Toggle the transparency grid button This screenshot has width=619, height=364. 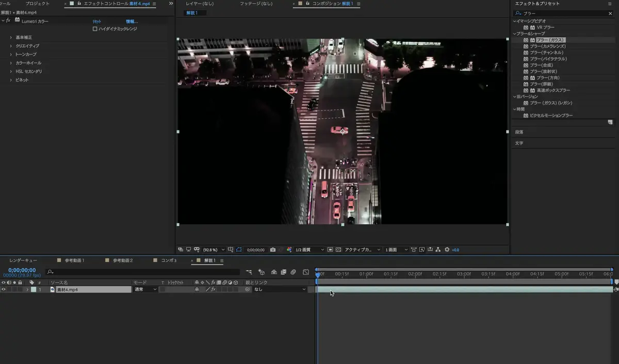click(x=338, y=250)
